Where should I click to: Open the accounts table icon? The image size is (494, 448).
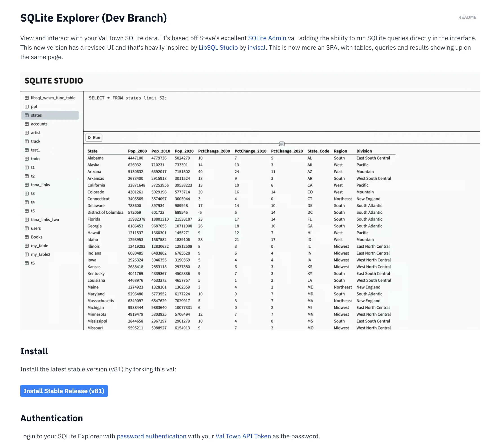tap(27, 124)
